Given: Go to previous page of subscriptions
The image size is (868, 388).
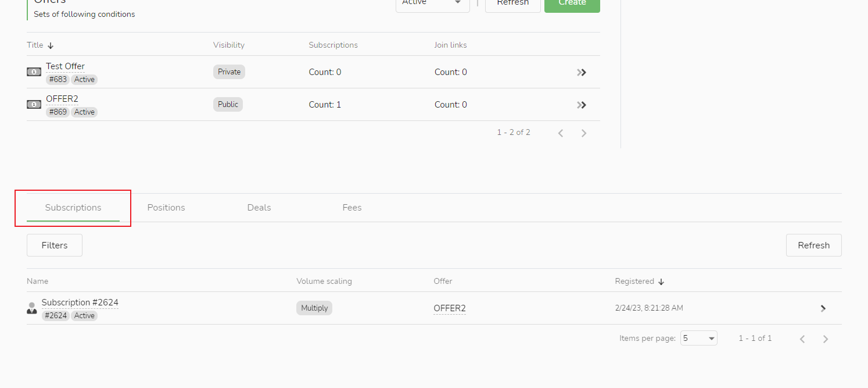Looking at the screenshot, I should pyautogui.click(x=802, y=339).
